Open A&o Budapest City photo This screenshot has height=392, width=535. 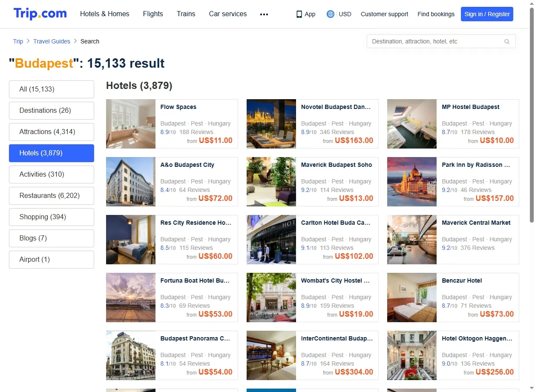click(x=131, y=182)
